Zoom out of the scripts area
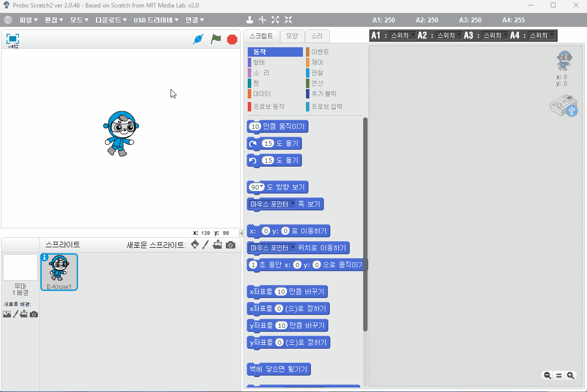Image resolution: width=587 pixels, height=392 pixels. click(x=547, y=376)
